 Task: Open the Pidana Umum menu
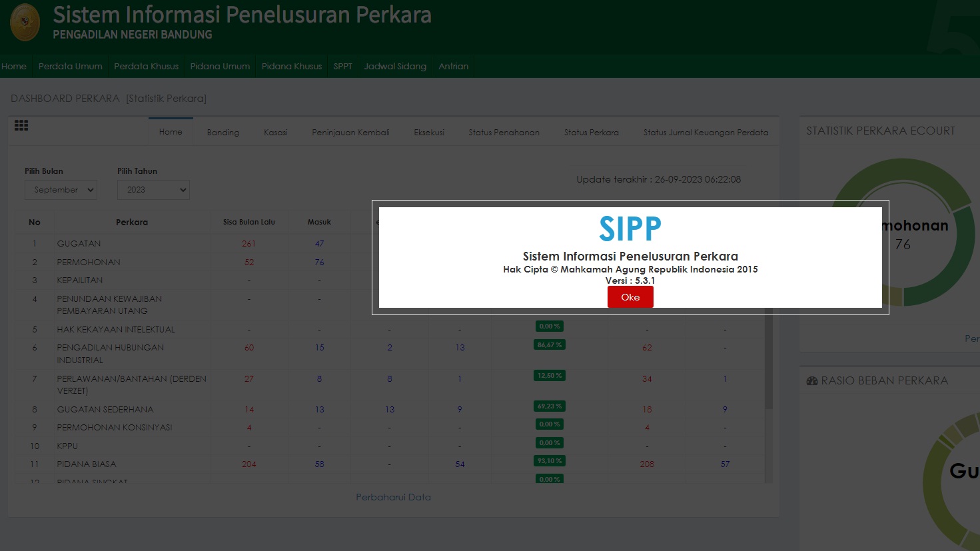(x=220, y=66)
